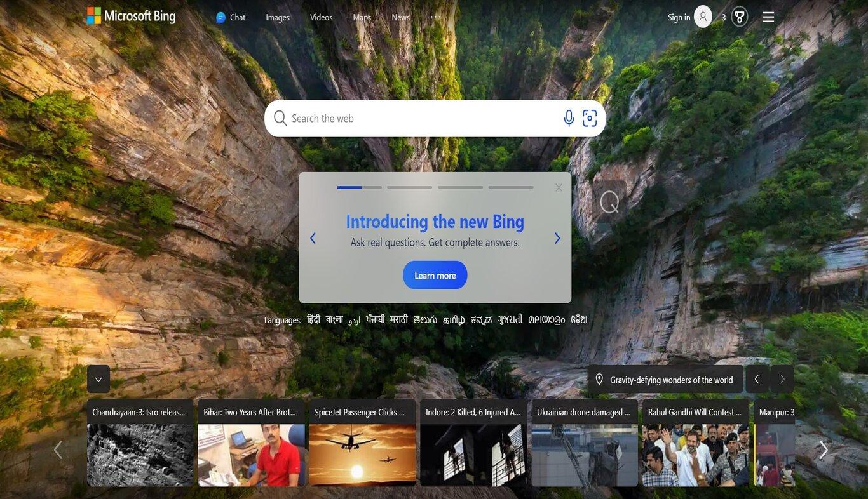Viewport: 868px width, 499px height.
Task: Open Bing Chat from the top navigation
Action: pyautogui.click(x=231, y=17)
